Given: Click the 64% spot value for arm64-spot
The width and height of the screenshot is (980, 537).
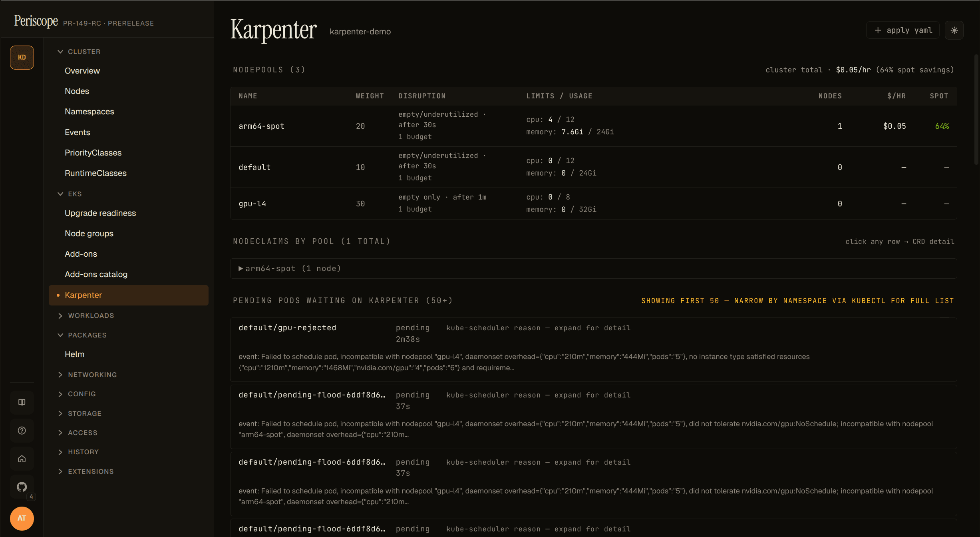Looking at the screenshot, I should (942, 126).
